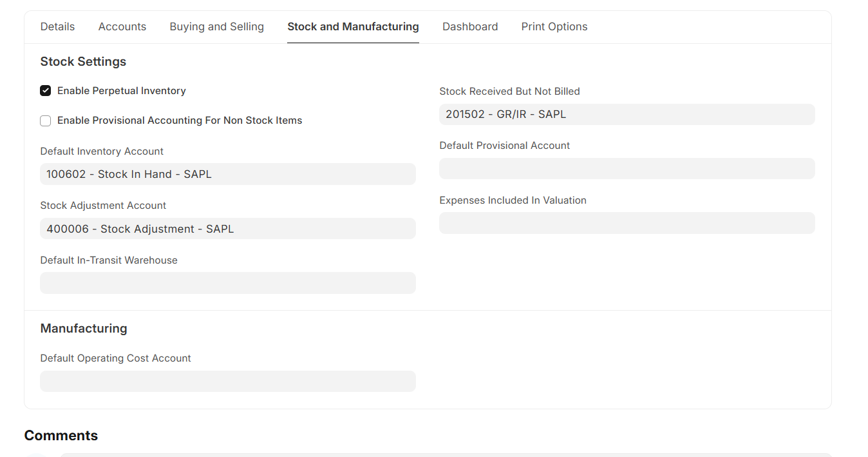868x457 pixels.
Task: Open the Accounts tab
Action: 122,26
